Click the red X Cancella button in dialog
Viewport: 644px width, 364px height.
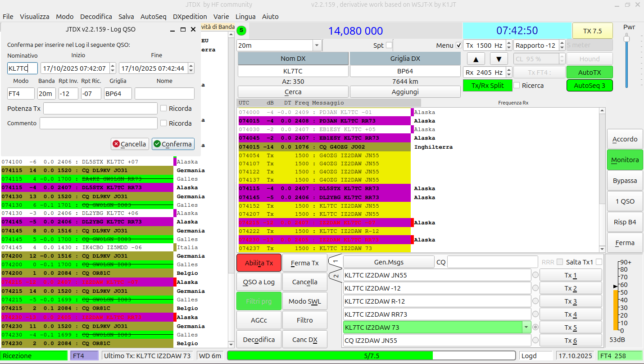[130, 144]
